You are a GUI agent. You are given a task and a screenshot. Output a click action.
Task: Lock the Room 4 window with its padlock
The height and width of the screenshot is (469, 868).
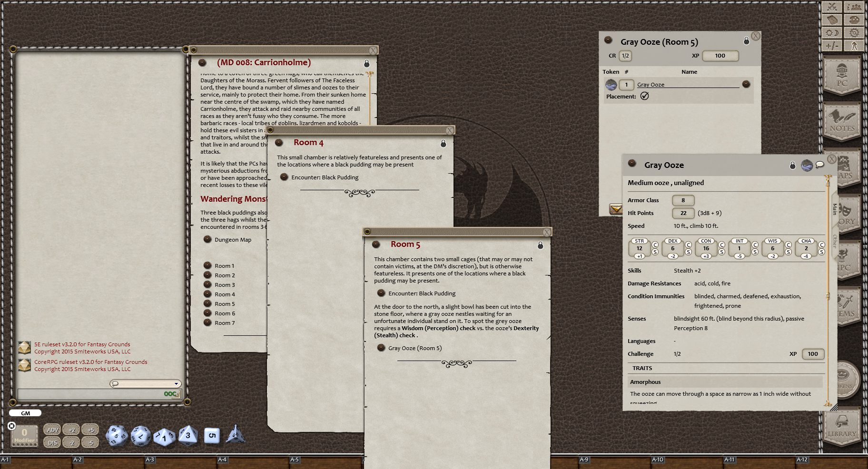(x=444, y=143)
